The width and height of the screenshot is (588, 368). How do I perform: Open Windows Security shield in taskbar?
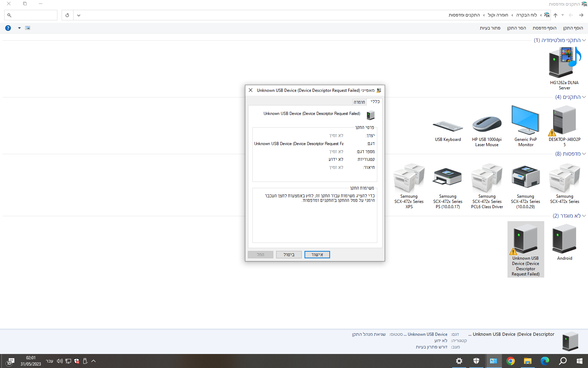(476, 361)
